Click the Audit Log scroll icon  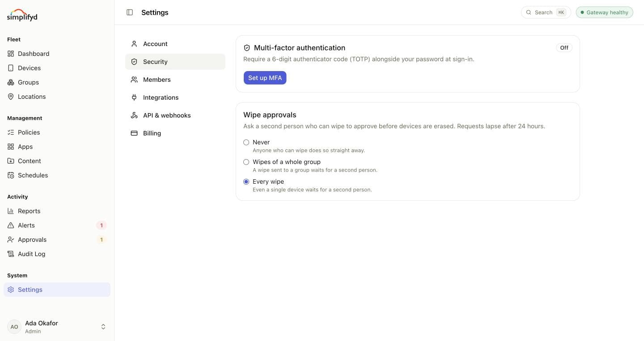coord(11,254)
